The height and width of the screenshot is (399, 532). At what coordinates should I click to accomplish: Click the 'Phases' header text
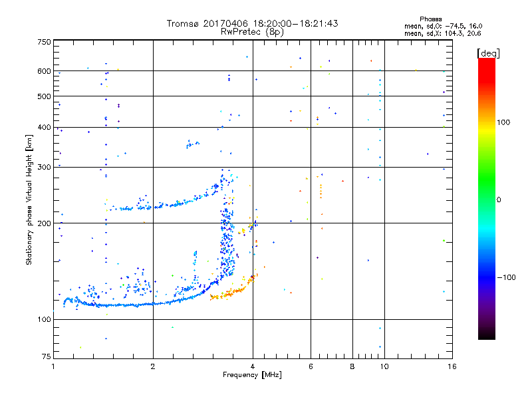(430, 19)
